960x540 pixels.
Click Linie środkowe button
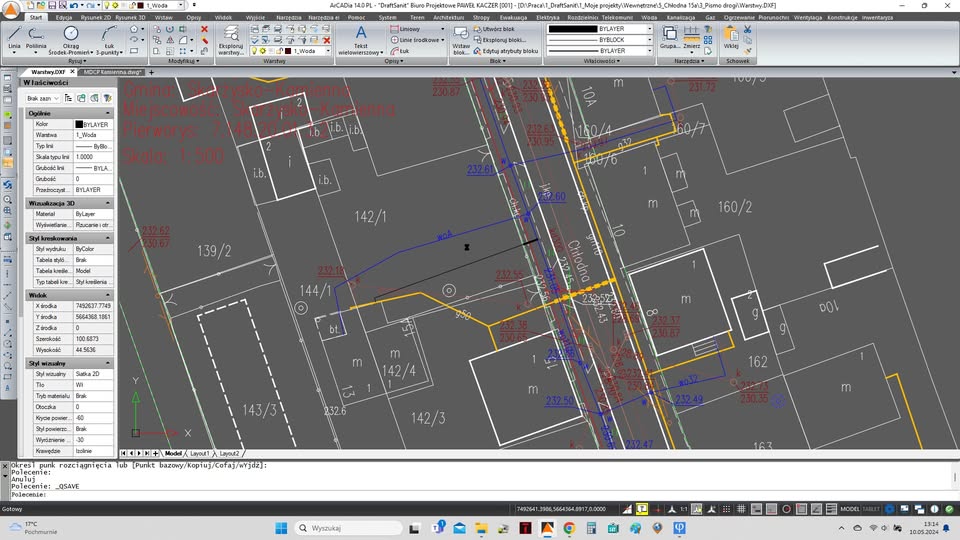pyautogui.click(x=416, y=40)
